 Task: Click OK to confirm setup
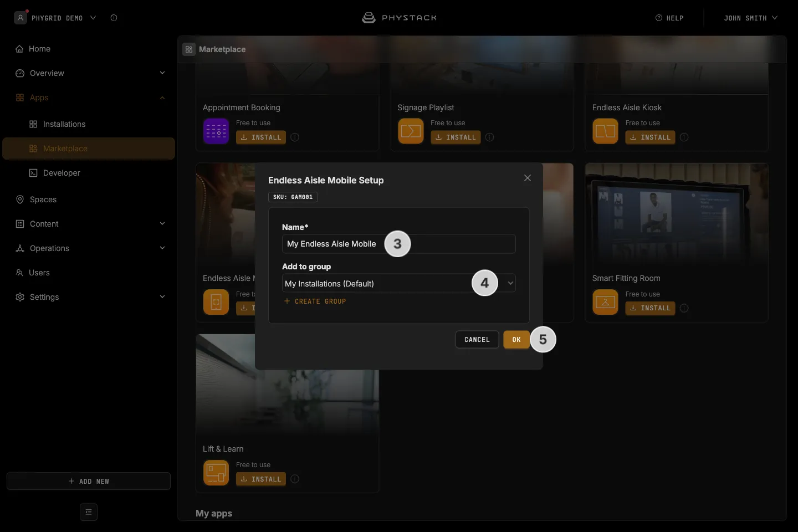pos(516,340)
